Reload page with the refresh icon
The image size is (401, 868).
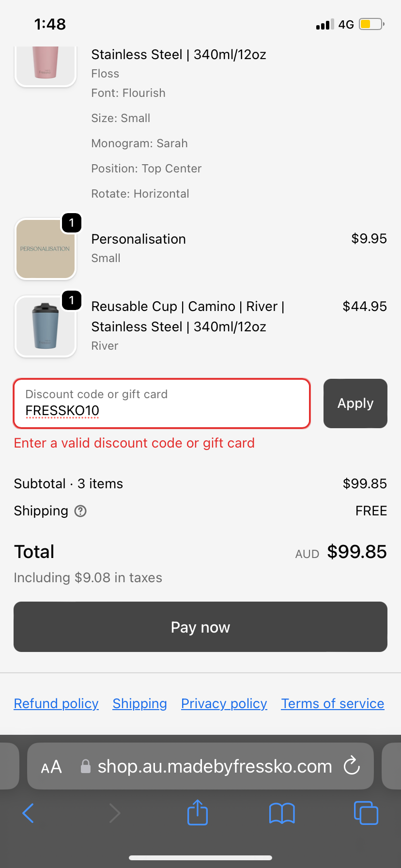(x=352, y=766)
